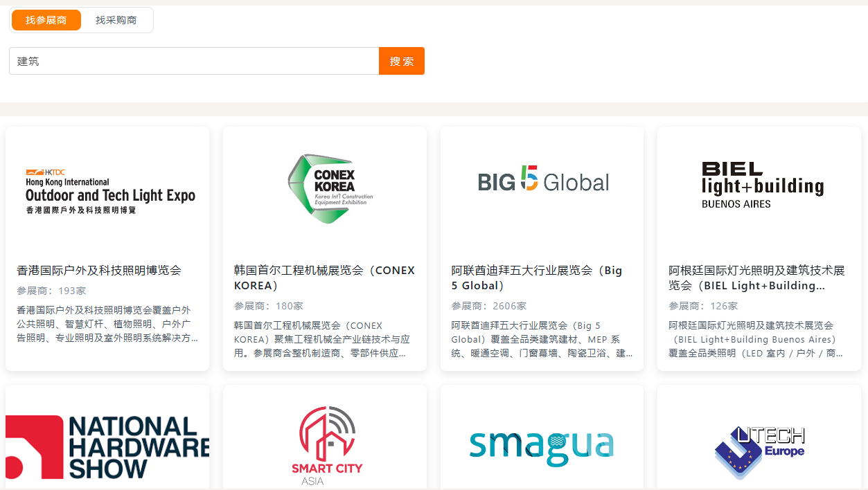This screenshot has height=490, width=868.
Task: Open the National Hardware Show logo
Action: (107, 447)
